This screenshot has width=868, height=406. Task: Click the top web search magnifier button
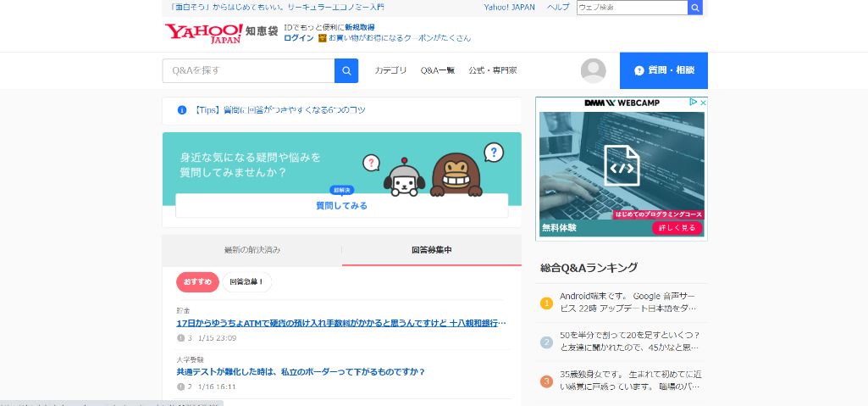pos(695,8)
